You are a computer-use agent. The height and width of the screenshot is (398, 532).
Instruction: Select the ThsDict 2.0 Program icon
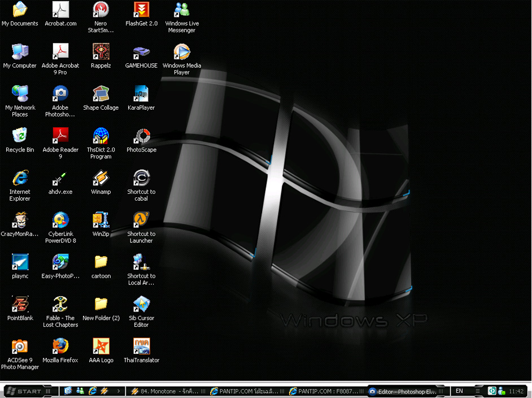click(x=101, y=143)
